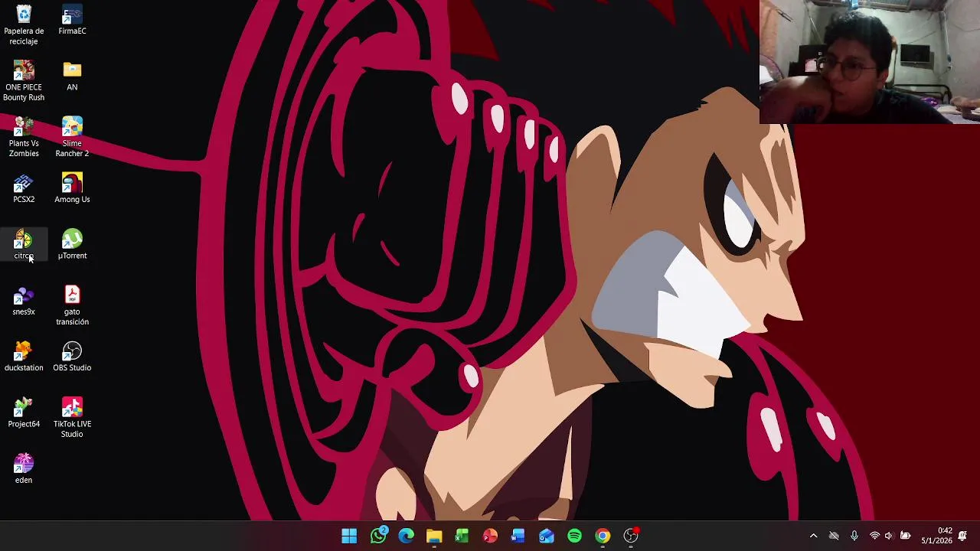The width and height of the screenshot is (980, 551).
Task: Click the speaker volume tray icon
Action: coord(889,536)
